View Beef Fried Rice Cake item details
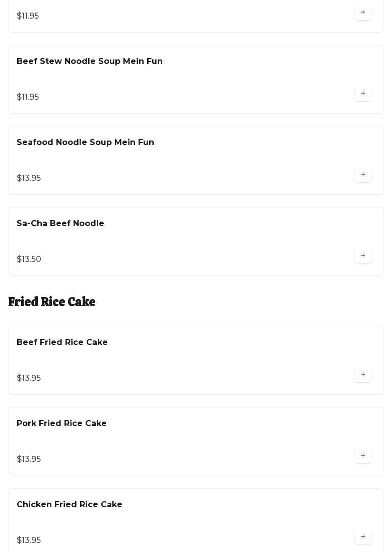Image resolution: width=392 pixels, height=552 pixels. click(x=62, y=342)
